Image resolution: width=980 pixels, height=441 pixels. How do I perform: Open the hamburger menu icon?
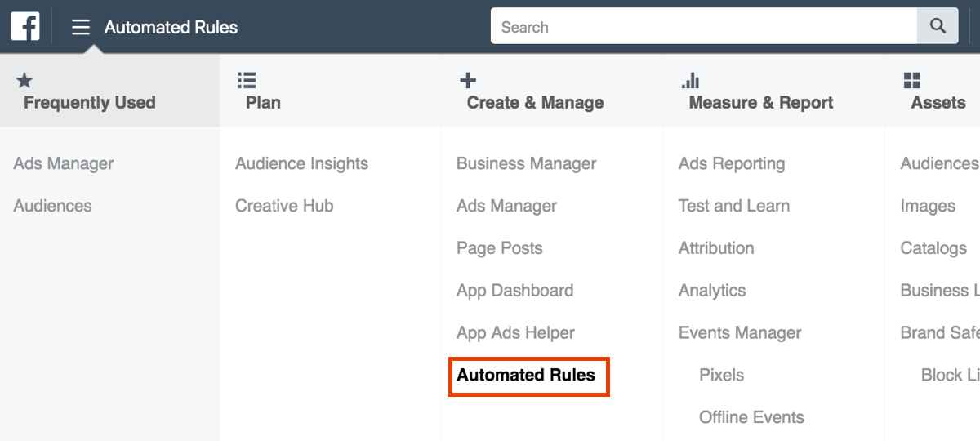pos(80,27)
